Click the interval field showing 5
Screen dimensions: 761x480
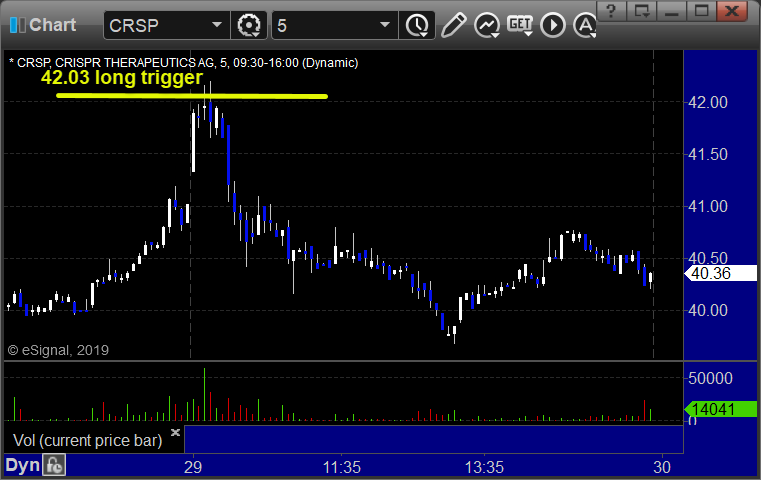(334, 25)
